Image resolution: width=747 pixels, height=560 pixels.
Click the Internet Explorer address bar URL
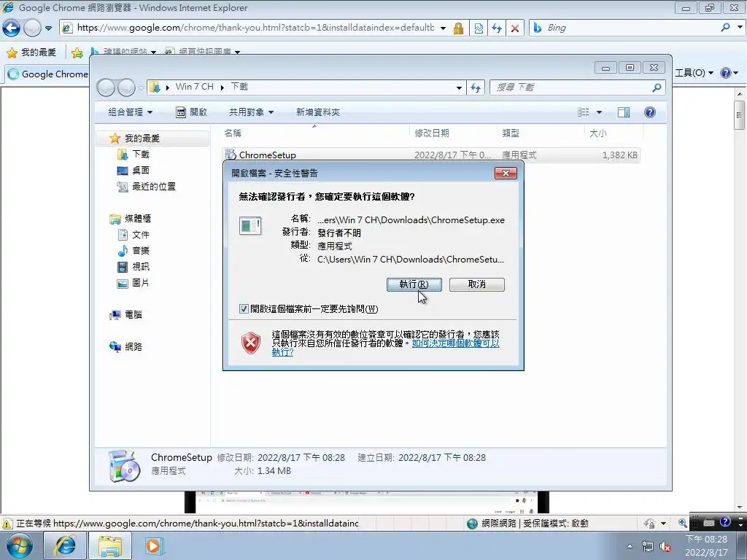(255, 28)
